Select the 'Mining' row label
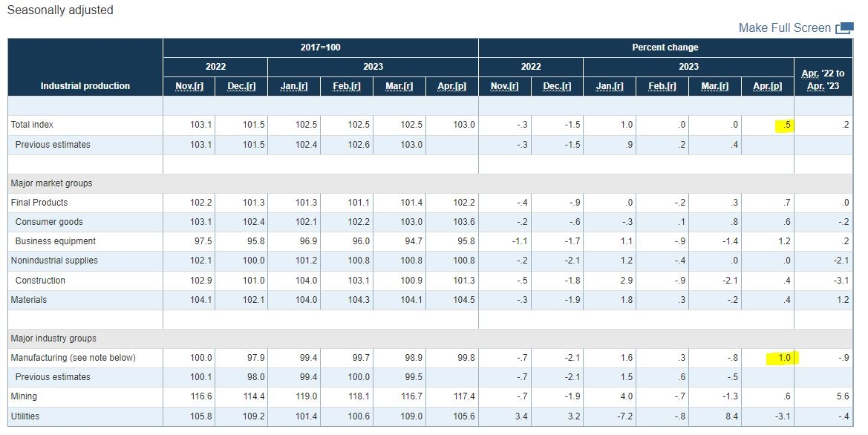868x435 pixels. (24, 396)
